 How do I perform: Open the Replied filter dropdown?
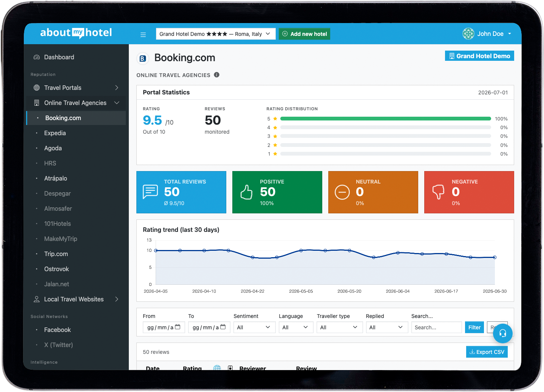[x=386, y=327]
